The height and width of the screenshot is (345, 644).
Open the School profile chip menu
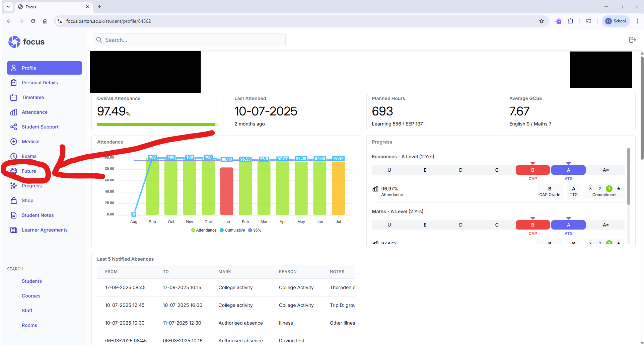pos(616,21)
